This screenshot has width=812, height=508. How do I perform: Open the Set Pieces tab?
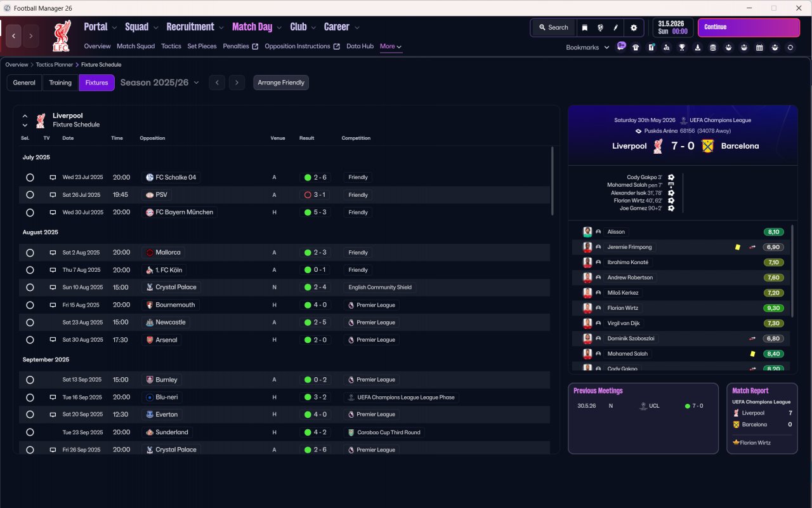pyautogui.click(x=202, y=46)
